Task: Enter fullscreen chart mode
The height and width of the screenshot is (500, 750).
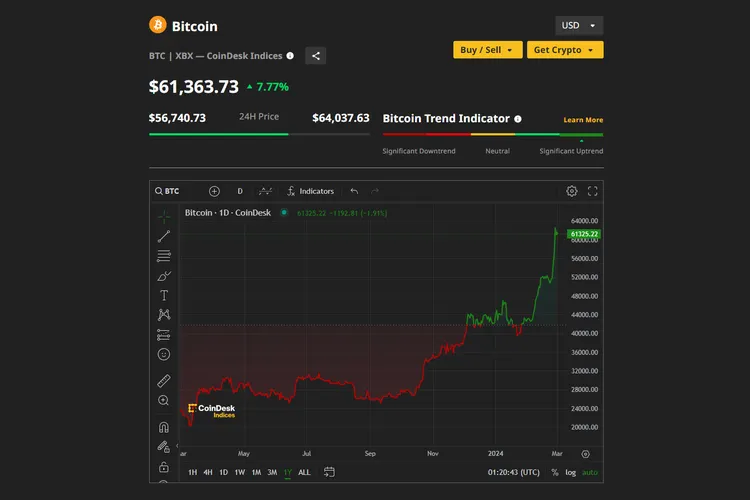Action: [x=593, y=191]
